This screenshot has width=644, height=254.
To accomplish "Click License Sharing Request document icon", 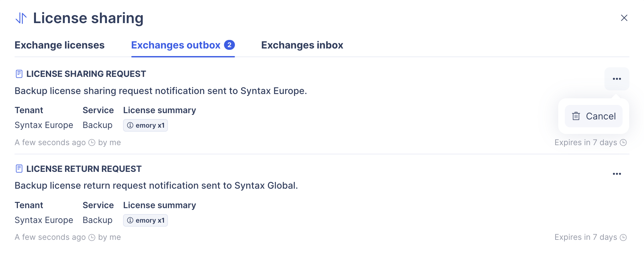I will [x=19, y=74].
